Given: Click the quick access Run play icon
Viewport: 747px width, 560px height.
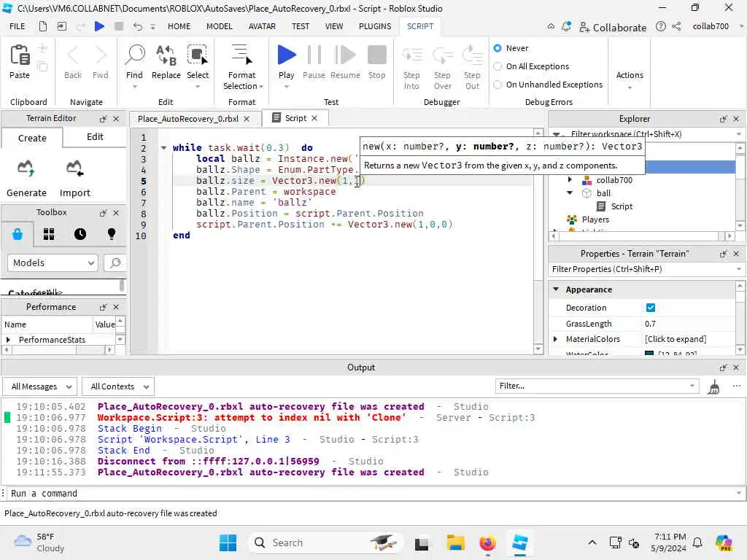Looking at the screenshot, I should (x=99, y=26).
